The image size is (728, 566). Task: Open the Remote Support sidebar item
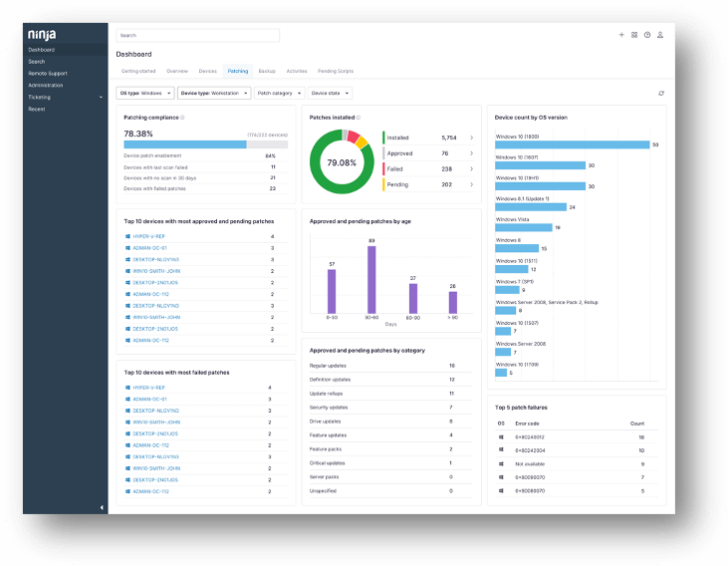click(x=48, y=74)
